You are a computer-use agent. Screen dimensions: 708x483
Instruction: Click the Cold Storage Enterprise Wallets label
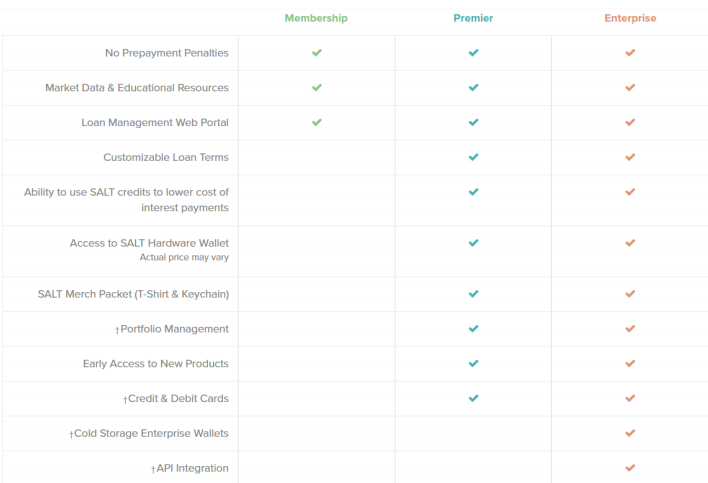149,433
